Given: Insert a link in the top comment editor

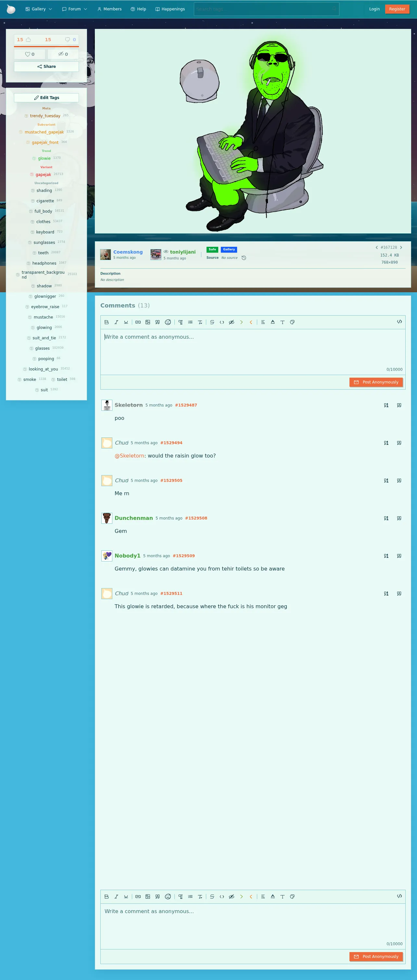Looking at the screenshot, I should click(138, 322).
